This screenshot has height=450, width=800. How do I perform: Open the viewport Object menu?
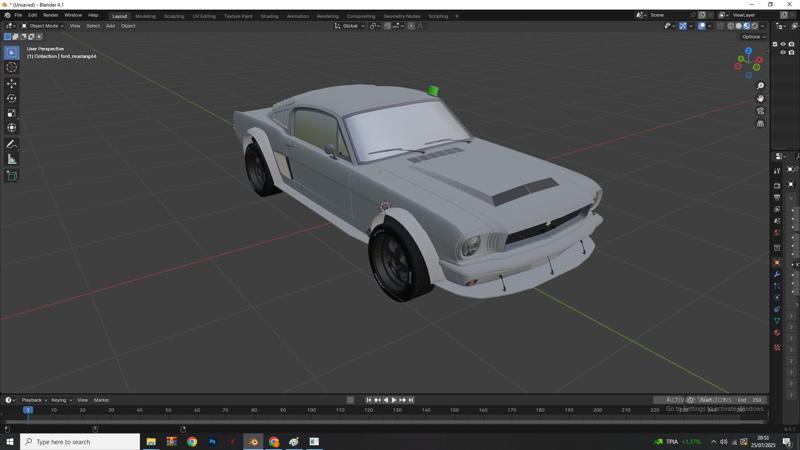point(128,26)
